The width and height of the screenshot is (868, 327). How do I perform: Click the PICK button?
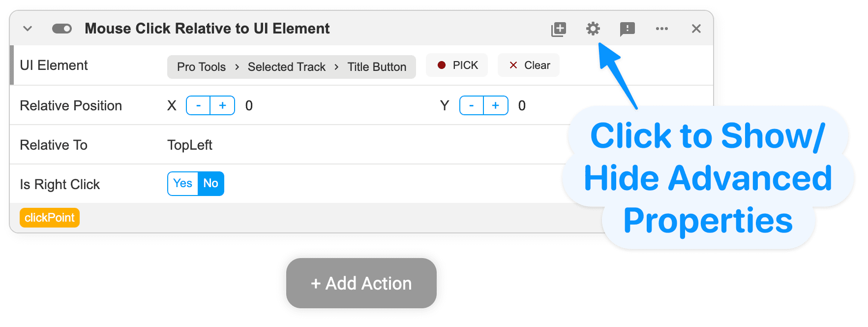[x=457, y=65]
